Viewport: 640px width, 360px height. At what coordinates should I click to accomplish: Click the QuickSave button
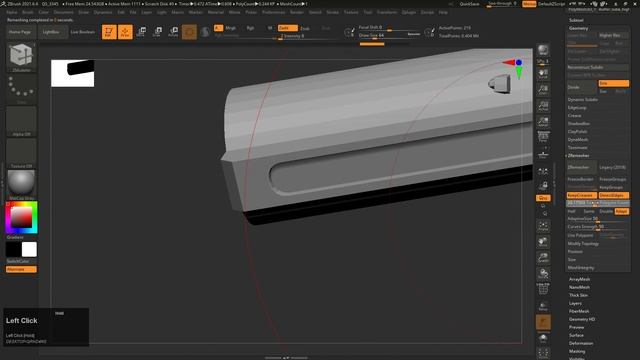[x=469, y=4]
